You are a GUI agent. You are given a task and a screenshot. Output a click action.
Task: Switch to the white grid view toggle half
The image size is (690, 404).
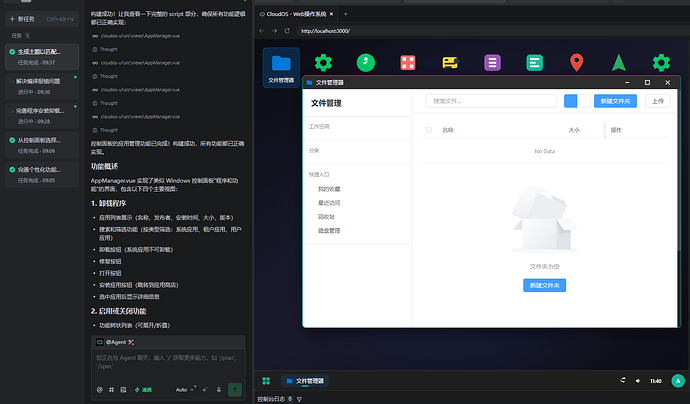click(584, 101)
